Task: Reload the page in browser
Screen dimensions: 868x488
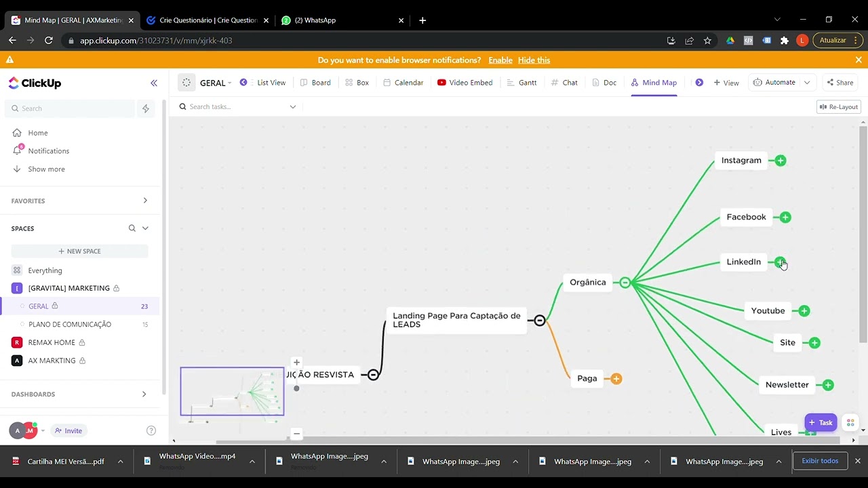Action: pyautogui.click(x=48, y=41)
